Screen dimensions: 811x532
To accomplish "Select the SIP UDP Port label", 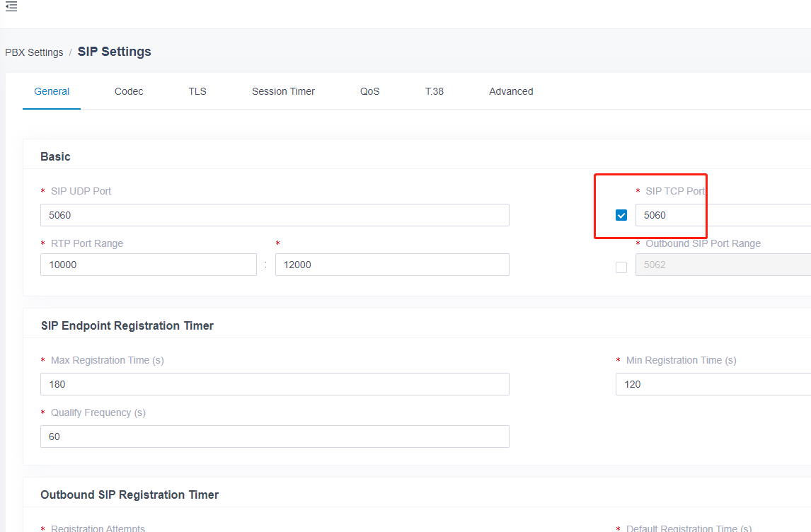I will [x=81, y=191].
